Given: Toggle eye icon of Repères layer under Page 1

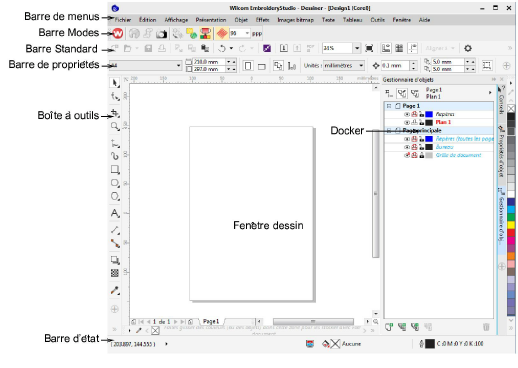Looking at the screenshot, I should coord(407,114).
